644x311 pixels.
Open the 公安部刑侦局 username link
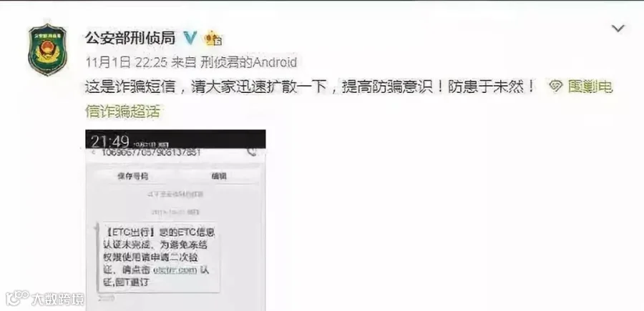click(130, 38)
